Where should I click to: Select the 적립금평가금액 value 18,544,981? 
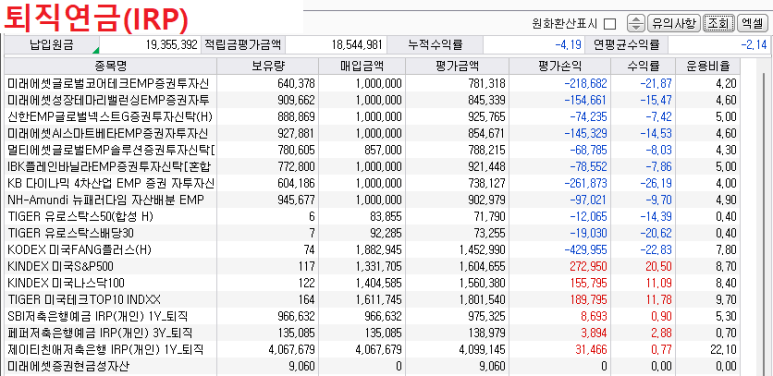coord(357,45)
